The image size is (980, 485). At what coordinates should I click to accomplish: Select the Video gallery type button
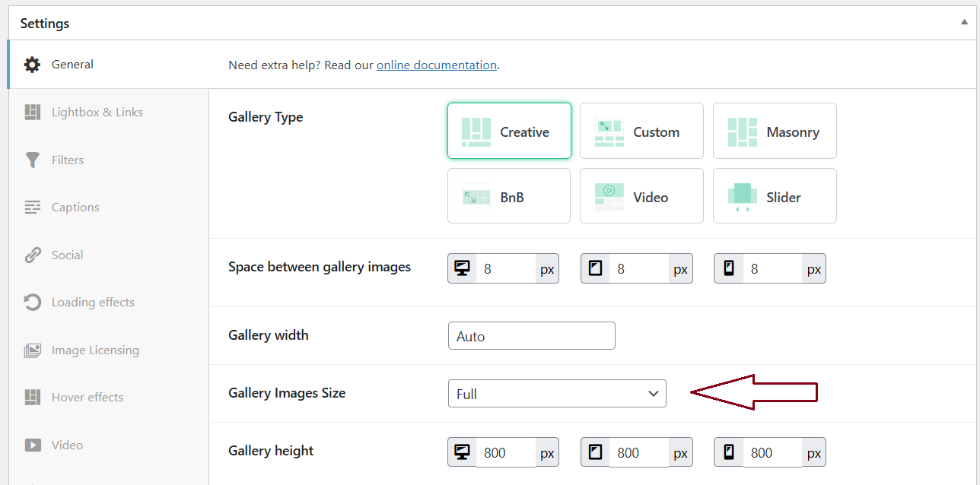pyautogui.click(x=641, y=197)
